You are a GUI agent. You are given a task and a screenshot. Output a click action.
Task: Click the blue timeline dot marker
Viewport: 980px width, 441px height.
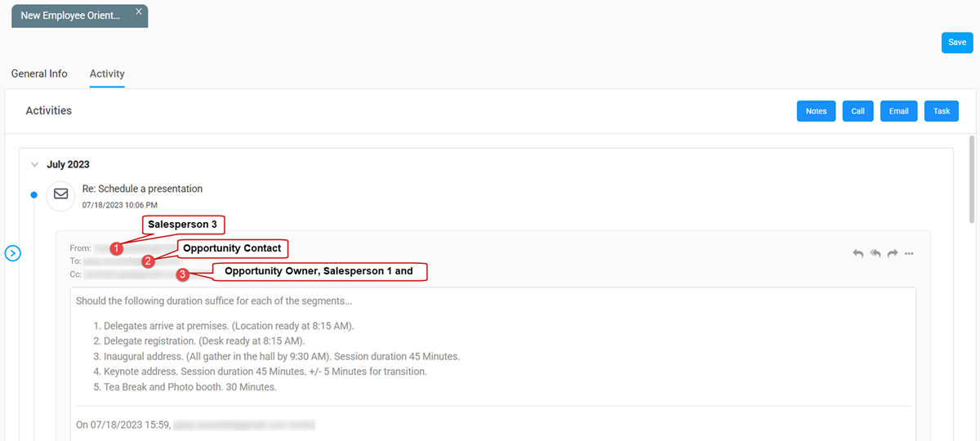(33, 194)
